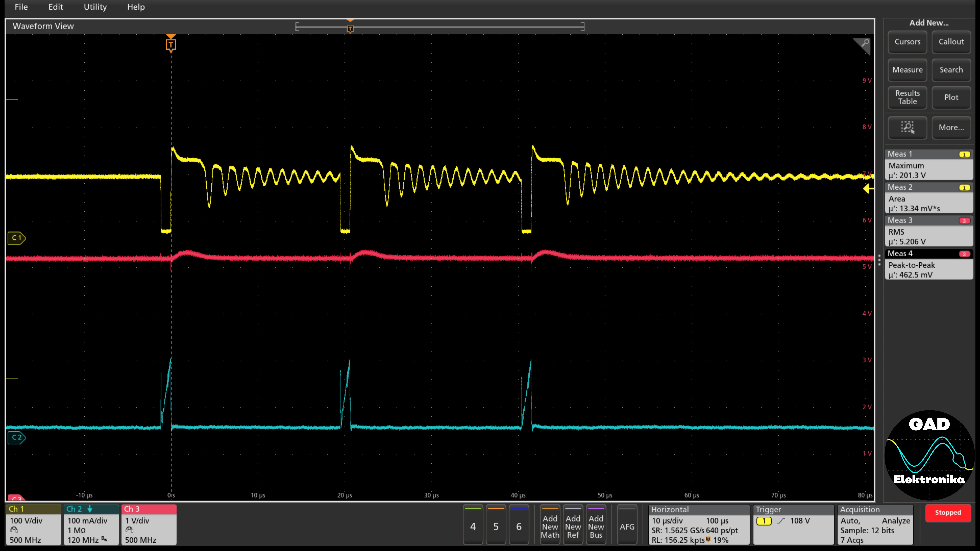Click the Ch 3 probe icon
The image size is (980, 551).
click(x=129, y=530)
